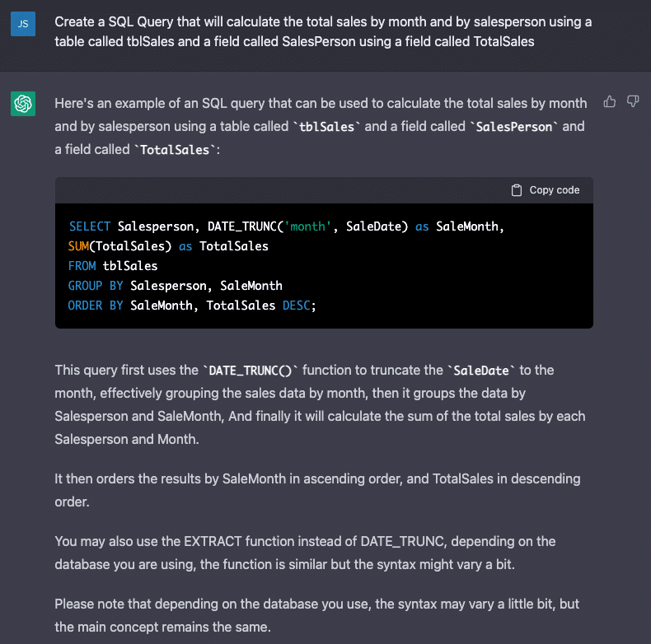Viewport: 651px width, 644px height.
Task: Click the SUM function in code
Action: (x=78, y=246)
